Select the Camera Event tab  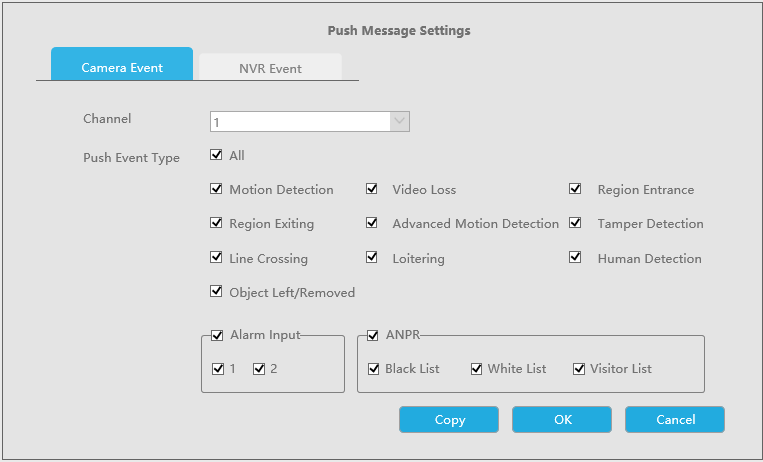click(122, 64)
